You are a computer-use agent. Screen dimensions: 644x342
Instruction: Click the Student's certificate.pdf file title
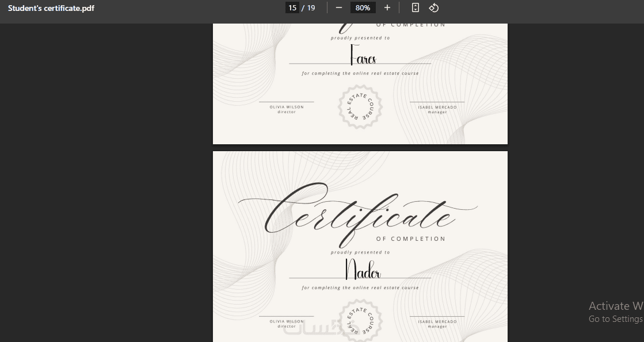(51, 8)
